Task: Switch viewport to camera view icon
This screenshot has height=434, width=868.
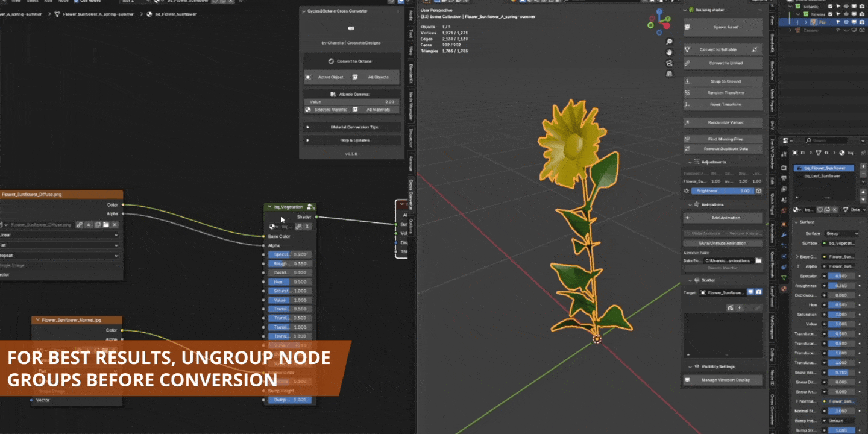Action: [669, 62]
